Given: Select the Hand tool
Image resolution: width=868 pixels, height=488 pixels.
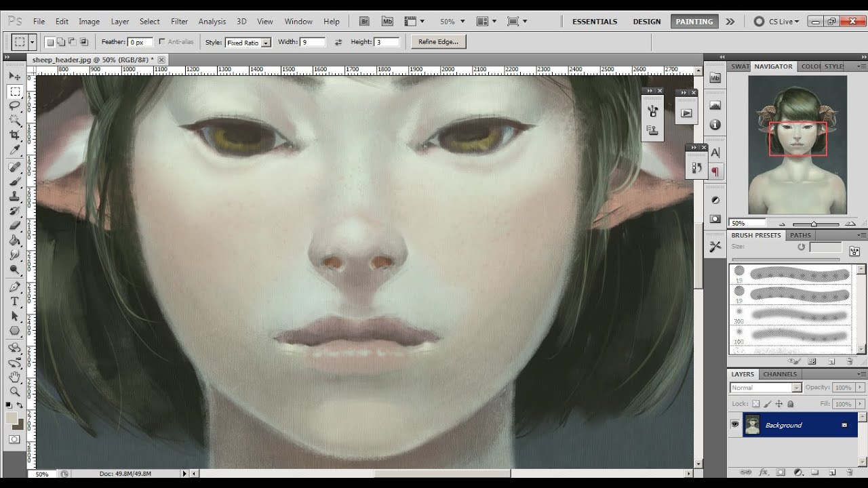Looking at the screenshot, I should click(15, 377).
